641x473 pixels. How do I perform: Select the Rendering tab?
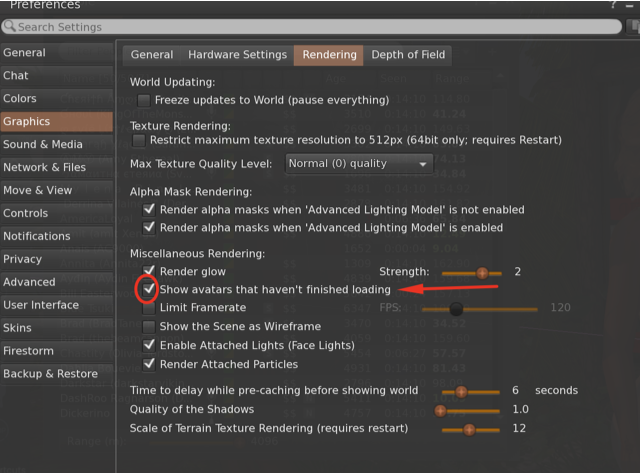coord(329,55)
